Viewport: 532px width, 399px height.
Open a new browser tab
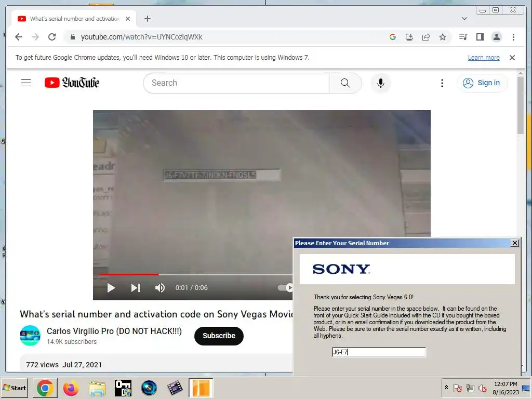click(x=147, y=19)
